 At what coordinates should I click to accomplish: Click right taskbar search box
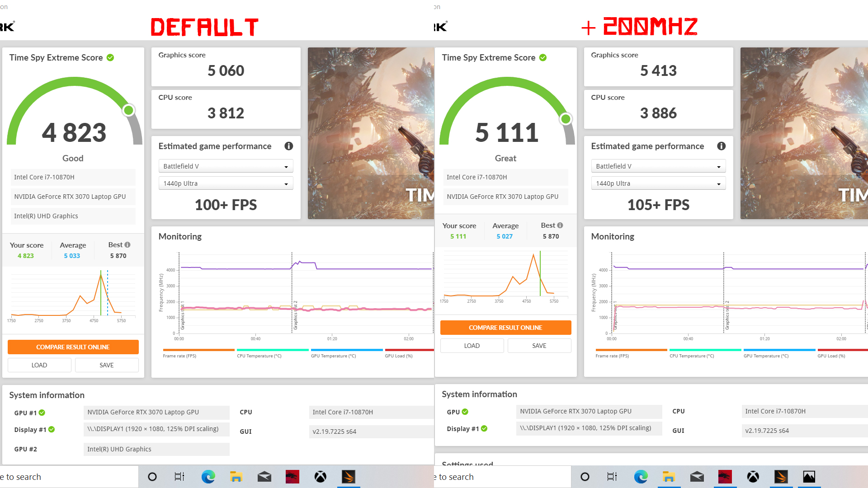click(x=502, y=477)
